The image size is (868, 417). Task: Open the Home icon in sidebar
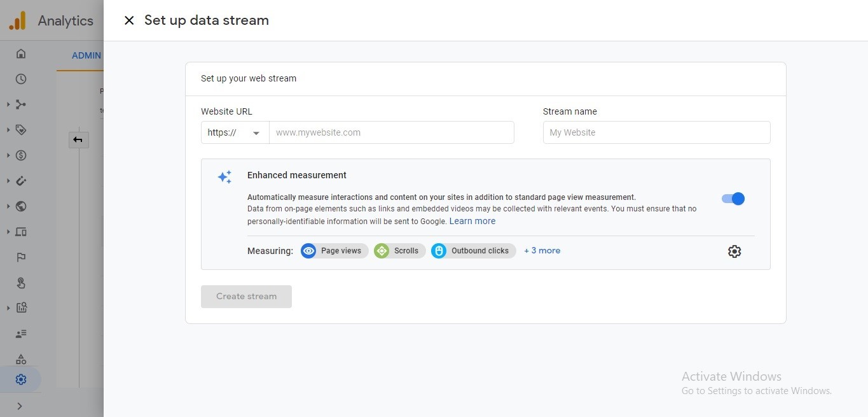click(x=21, y=53)
